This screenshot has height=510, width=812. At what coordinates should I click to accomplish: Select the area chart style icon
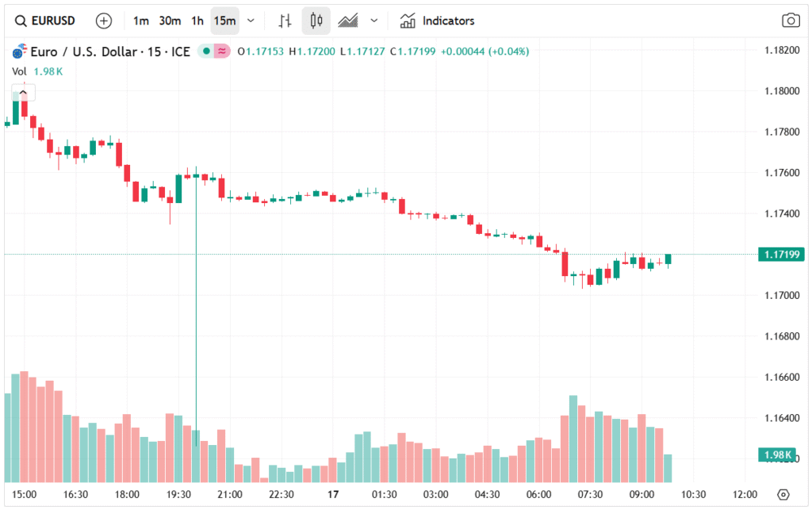click(347, 21)
